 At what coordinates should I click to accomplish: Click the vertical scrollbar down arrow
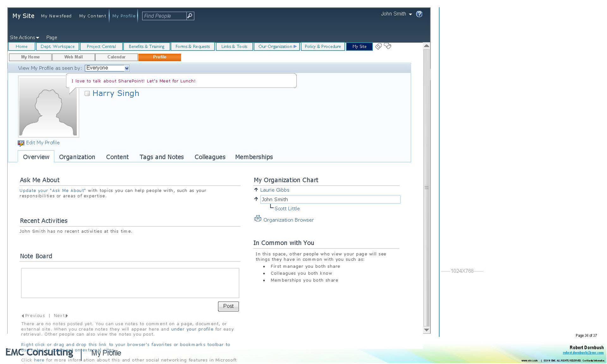pyautogui.click(x=426, y=330)
